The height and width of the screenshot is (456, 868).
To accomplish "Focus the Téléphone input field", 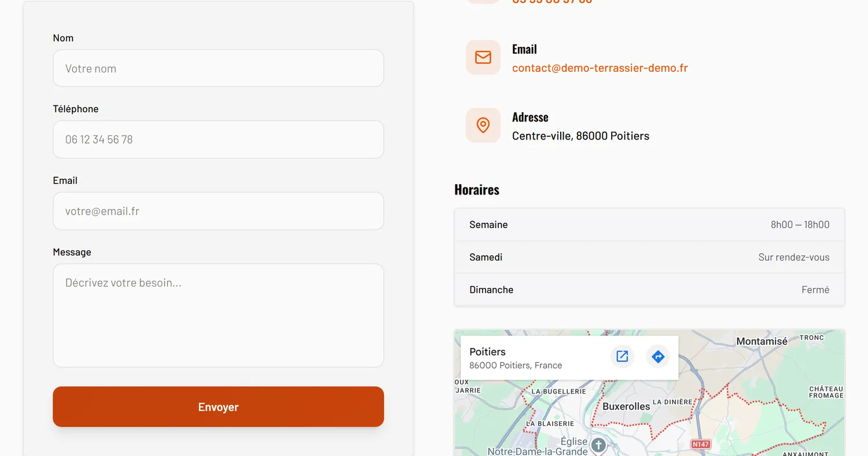I will tap(218, 139).
